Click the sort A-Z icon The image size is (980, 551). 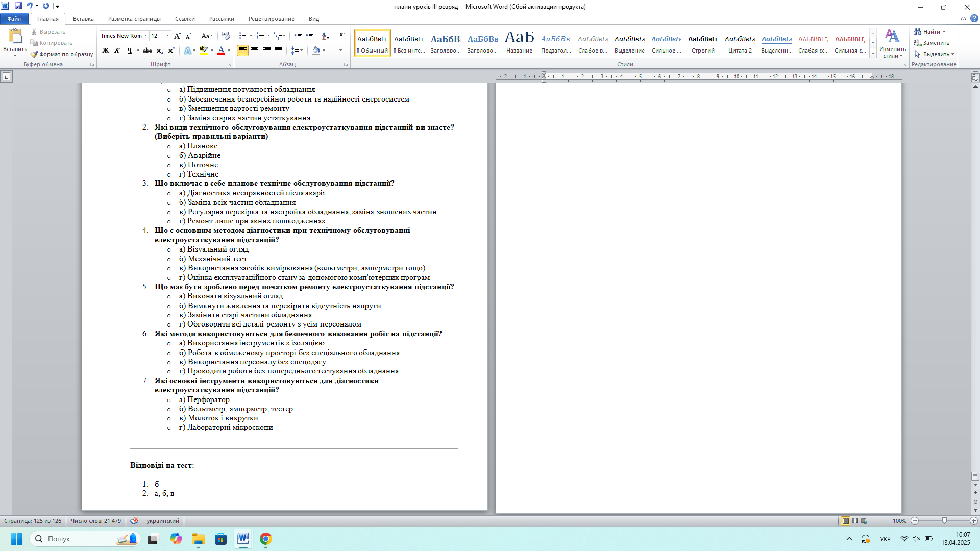click(x=326, y=36)
